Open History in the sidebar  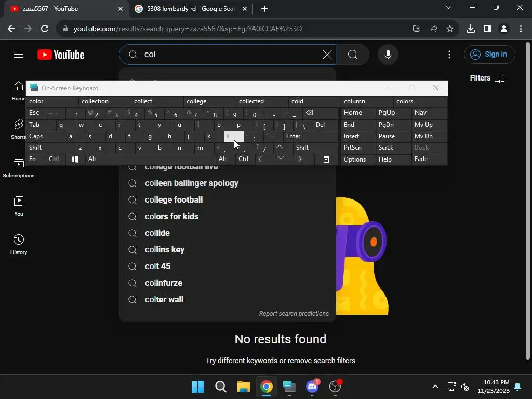coord(19,245)
